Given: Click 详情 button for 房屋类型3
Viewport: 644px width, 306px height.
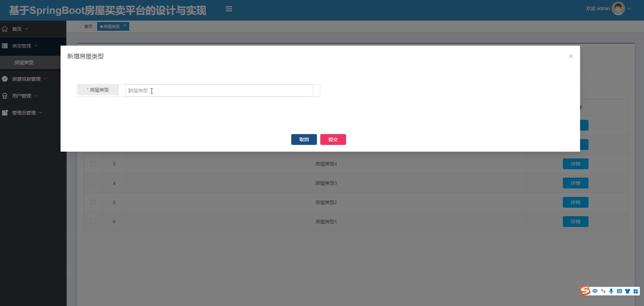Looking at the screenshot, I should click(576, 183).
